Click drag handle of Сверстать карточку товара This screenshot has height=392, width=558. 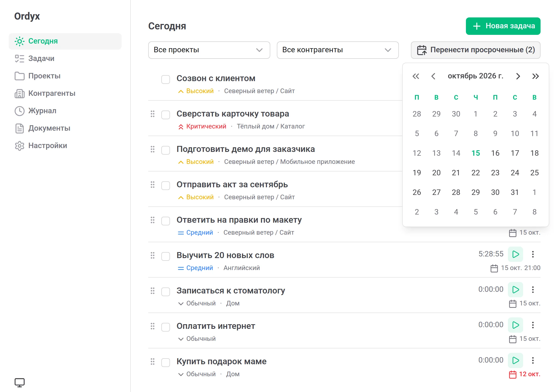153,114
